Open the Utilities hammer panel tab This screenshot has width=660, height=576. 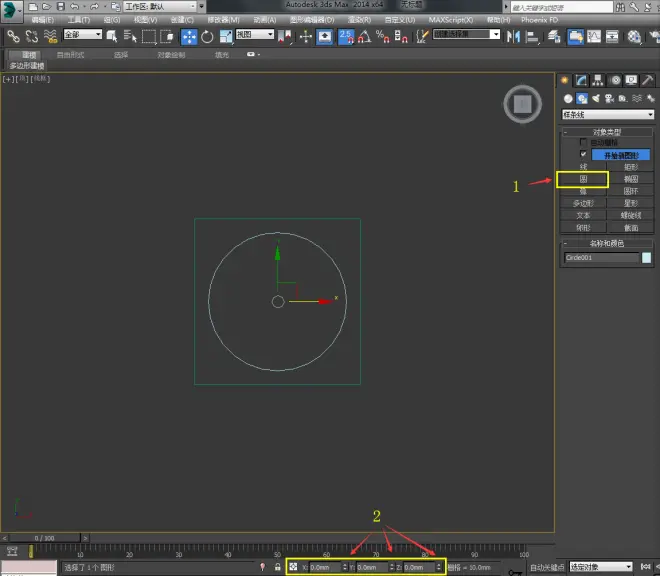pos(647,80)
